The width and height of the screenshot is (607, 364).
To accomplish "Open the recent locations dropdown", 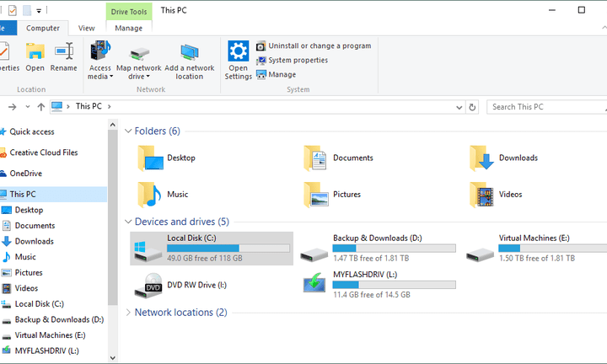I will click(x=28, y=107).
